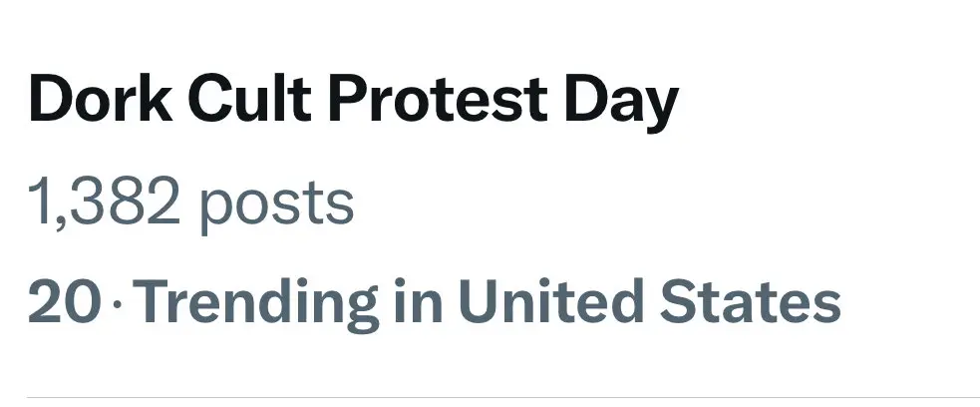The height and width of the screenshot is (407, 980).
Task: Click the number 1,382
Action: [x=105, y=203]
